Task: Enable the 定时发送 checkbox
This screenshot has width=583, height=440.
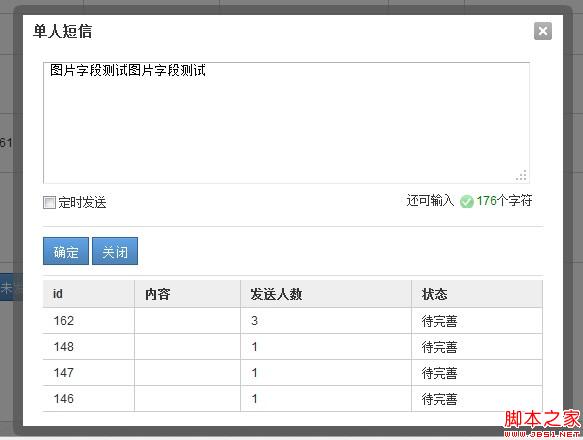Action: click(49, 202)
